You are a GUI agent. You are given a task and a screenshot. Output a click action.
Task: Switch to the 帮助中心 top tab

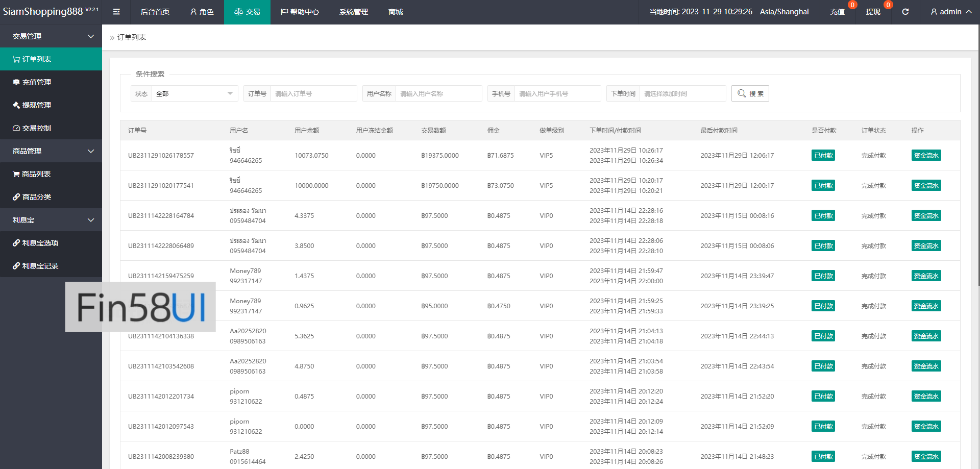[300, 12]
